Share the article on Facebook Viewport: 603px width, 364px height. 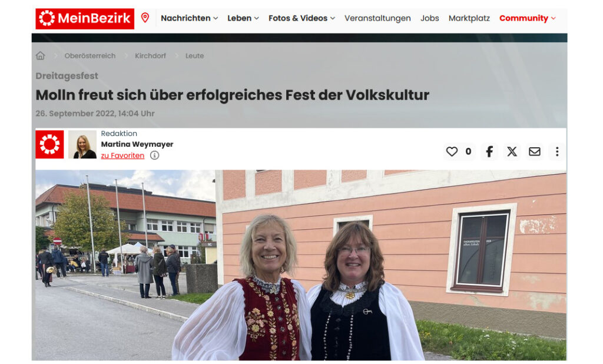point(489,151)
